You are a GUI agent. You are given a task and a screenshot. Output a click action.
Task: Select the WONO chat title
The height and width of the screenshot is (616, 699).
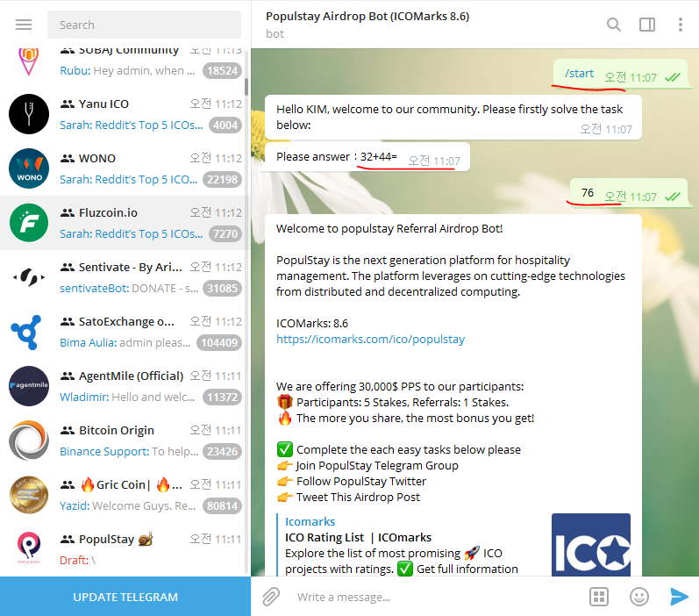[97, 158]
